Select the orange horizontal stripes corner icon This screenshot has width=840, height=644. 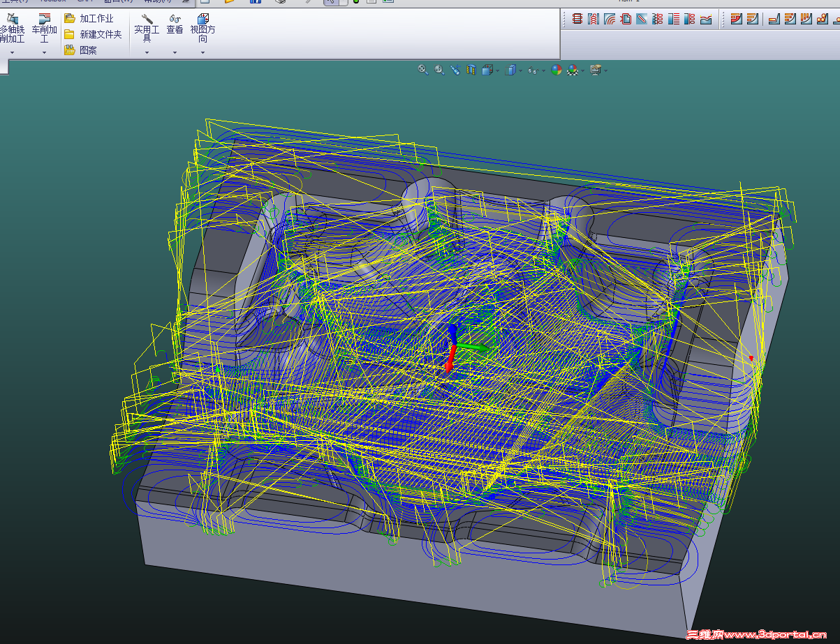coord(790,19)
